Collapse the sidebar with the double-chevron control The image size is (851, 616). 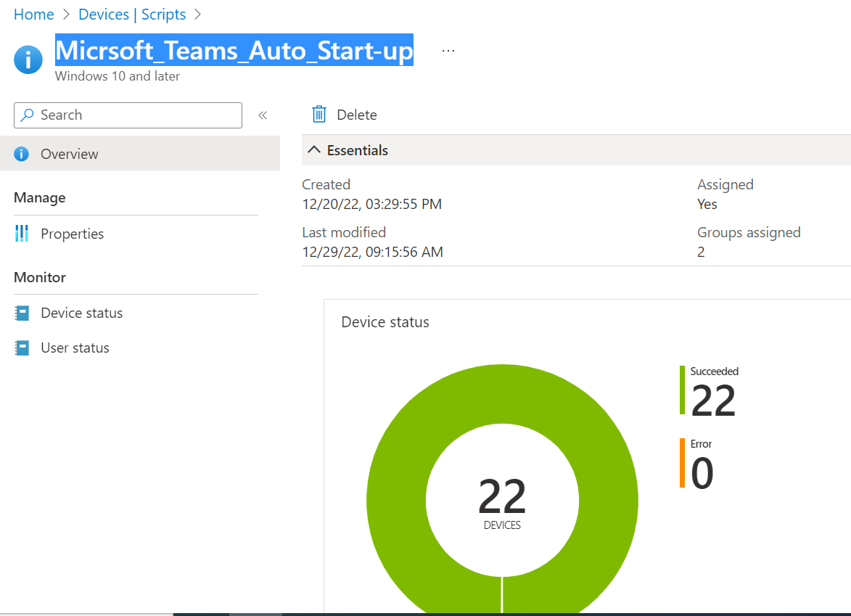click(x=263, y=115)
